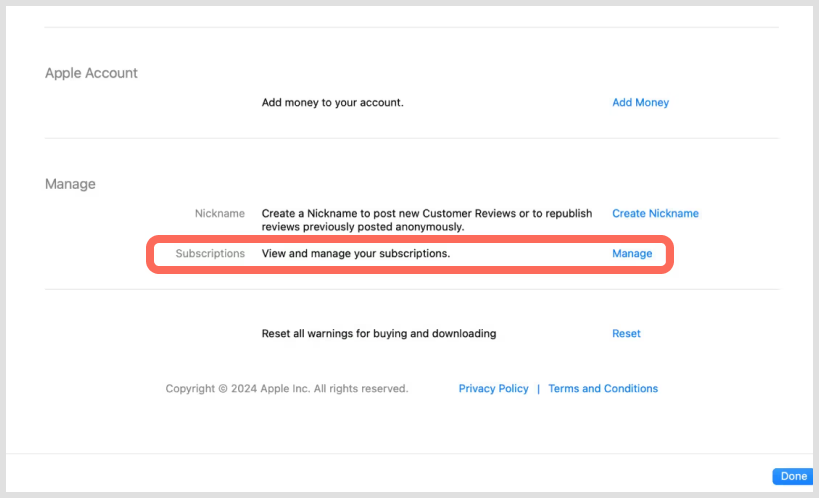Image resolution: width=819 pixels, height=498 pixels.
Task: Open the Privacy Policy link
Action: pos(493,389)
